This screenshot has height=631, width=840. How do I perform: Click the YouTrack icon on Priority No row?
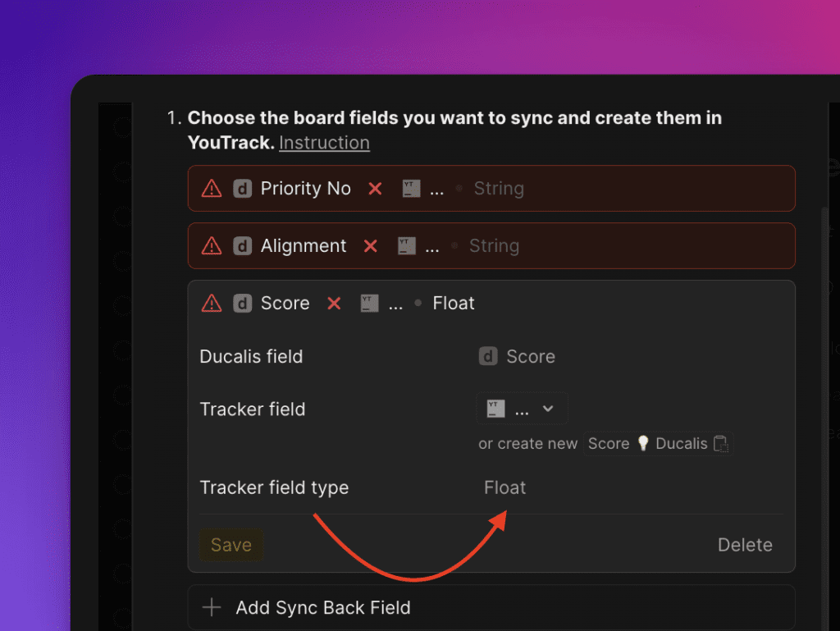tap(412, 189)
